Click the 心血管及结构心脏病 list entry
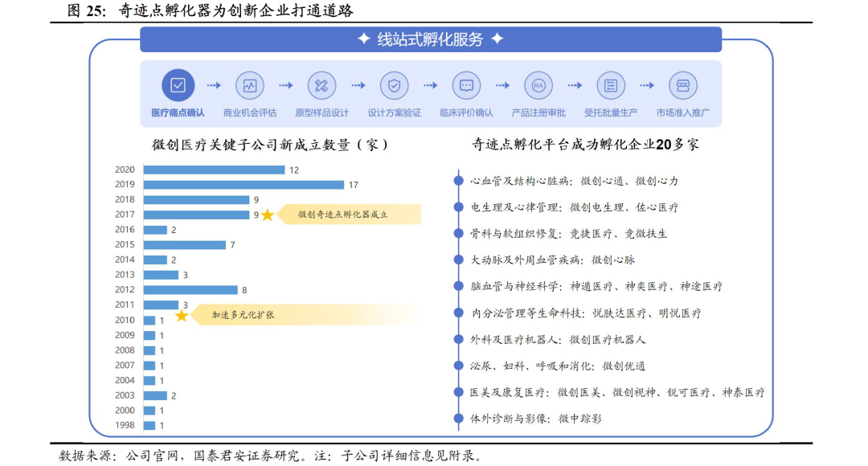 pos(574,181)
